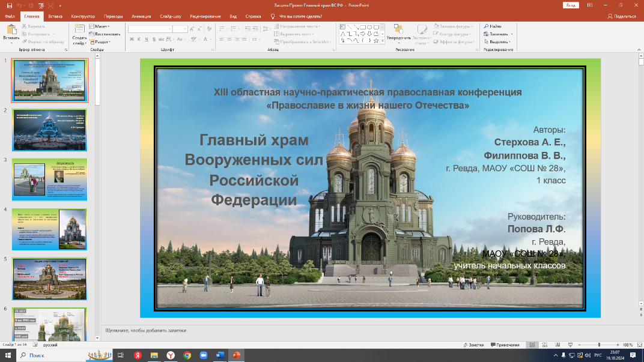Open Google Chrome from the taskbar
Viewport: 644px width, 362px height.
tap(187, 355)
